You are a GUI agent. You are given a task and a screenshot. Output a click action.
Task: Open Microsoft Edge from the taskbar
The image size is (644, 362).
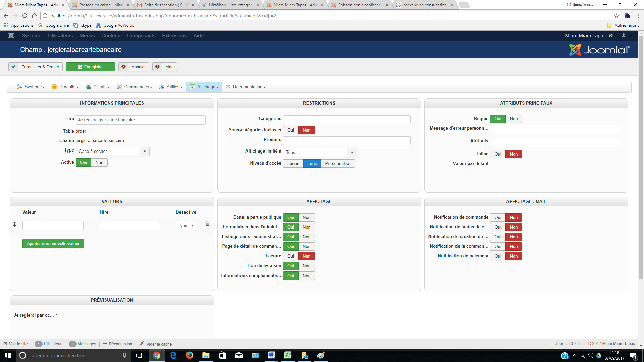pos(173,355)
